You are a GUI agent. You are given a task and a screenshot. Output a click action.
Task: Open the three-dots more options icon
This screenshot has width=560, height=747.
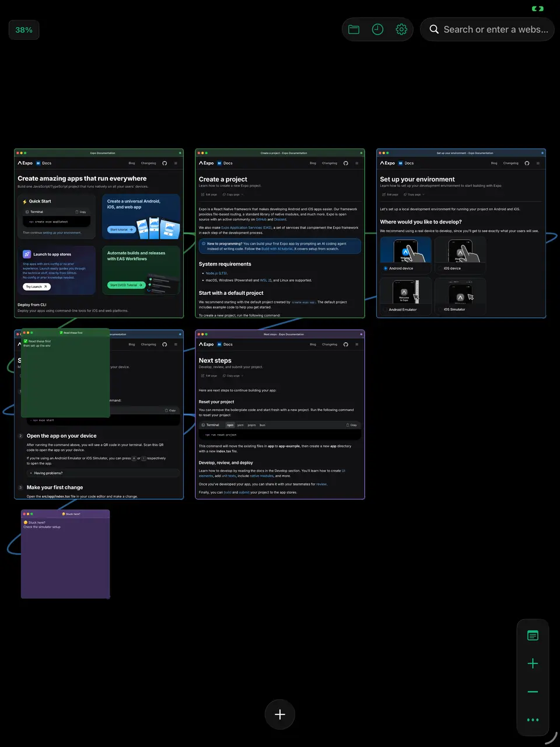pyautogui.click(x=533, y=720)
